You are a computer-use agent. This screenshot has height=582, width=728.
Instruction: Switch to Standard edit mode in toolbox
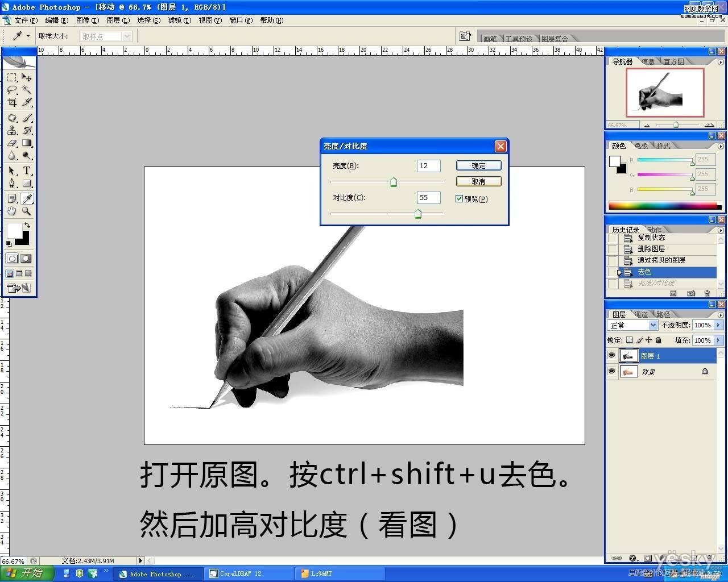click(x=12, y=259)
